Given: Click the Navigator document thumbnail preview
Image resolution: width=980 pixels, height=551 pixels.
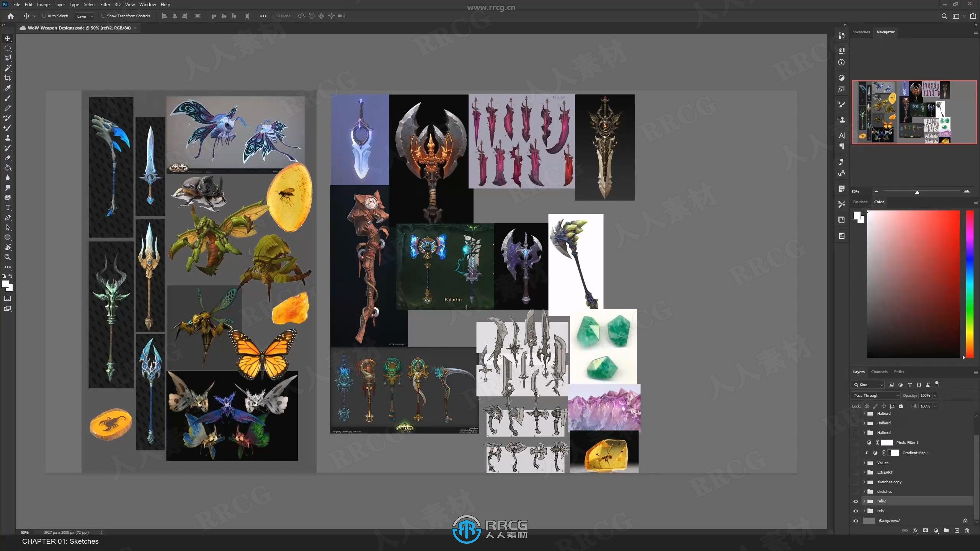Looking at the screenshot, I should (914, 112).
